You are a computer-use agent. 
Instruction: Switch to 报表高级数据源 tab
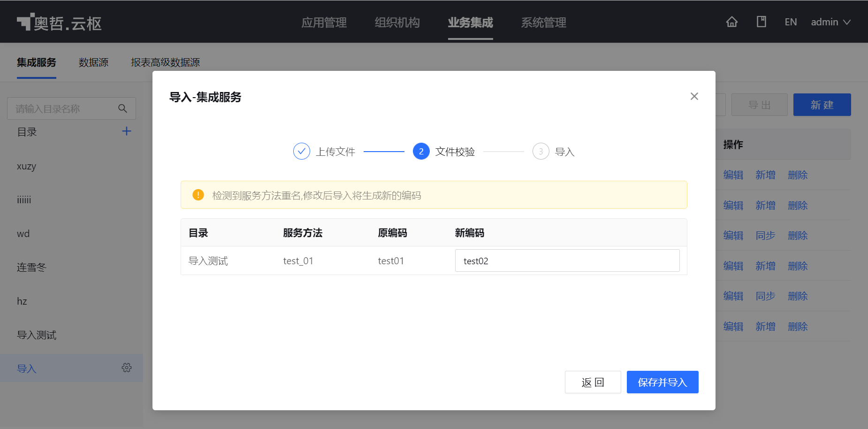(165, 62)
